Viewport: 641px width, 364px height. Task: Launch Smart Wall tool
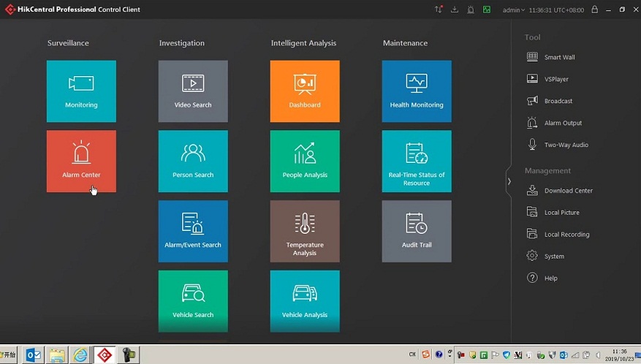pos(550,57)
